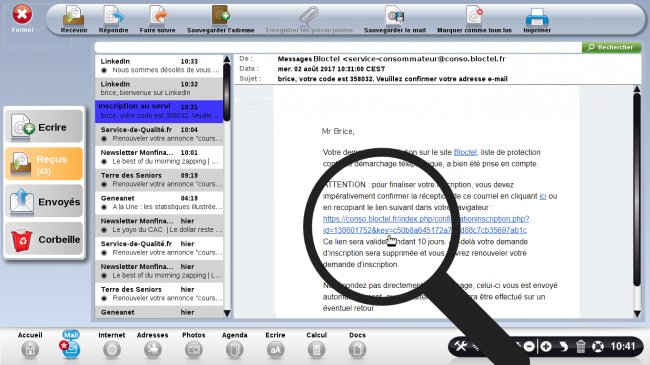Click the undo arrow icon in tray
Image resolution: width=650 pixels, height=365 pixels.
(563, 346)
